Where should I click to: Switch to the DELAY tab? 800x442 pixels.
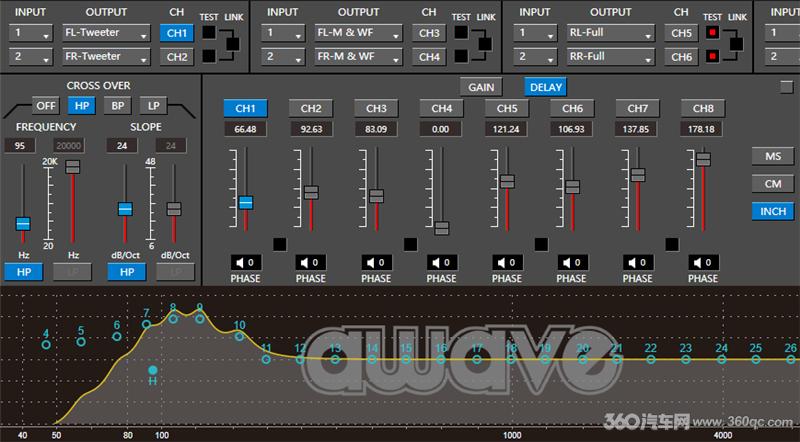tap(545, 87)
